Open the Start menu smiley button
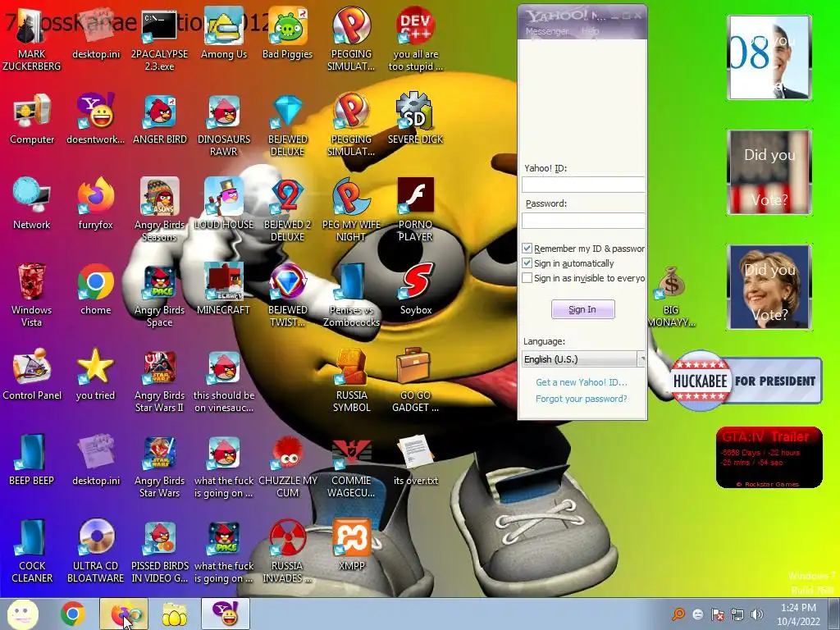This screenshot has height=630, width=840. point(22,614)
